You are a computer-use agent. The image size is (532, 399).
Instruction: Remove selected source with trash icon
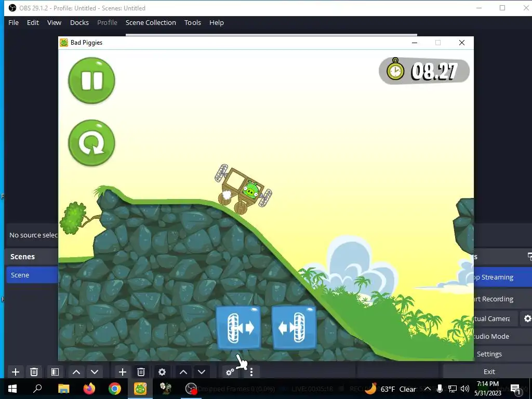141,372
